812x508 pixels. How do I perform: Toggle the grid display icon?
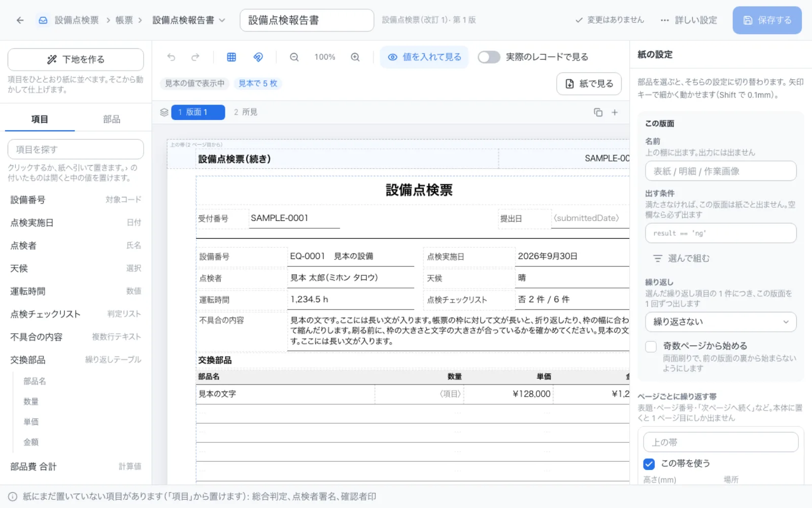click(x=231, y=57)
